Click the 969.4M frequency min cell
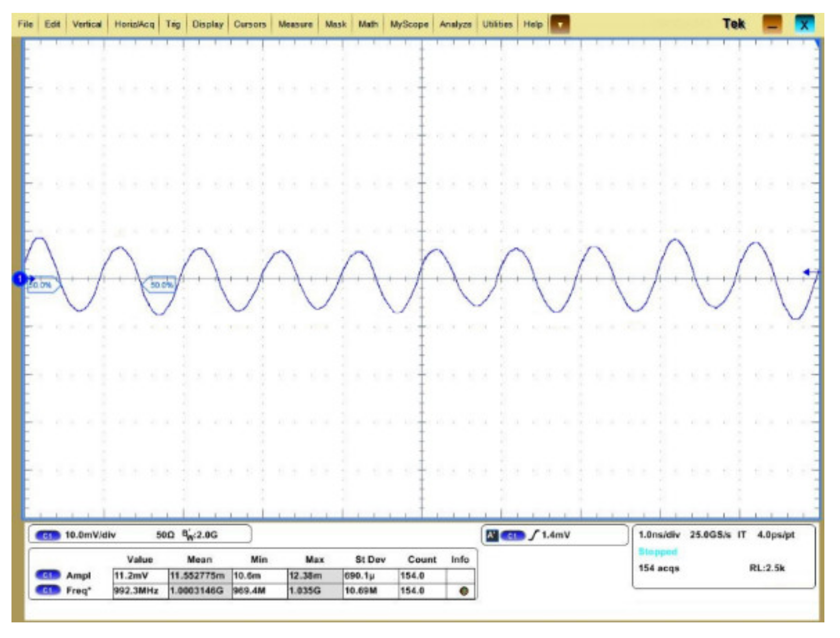The height and width of the screenshot is (638, 840). (260, 591)
